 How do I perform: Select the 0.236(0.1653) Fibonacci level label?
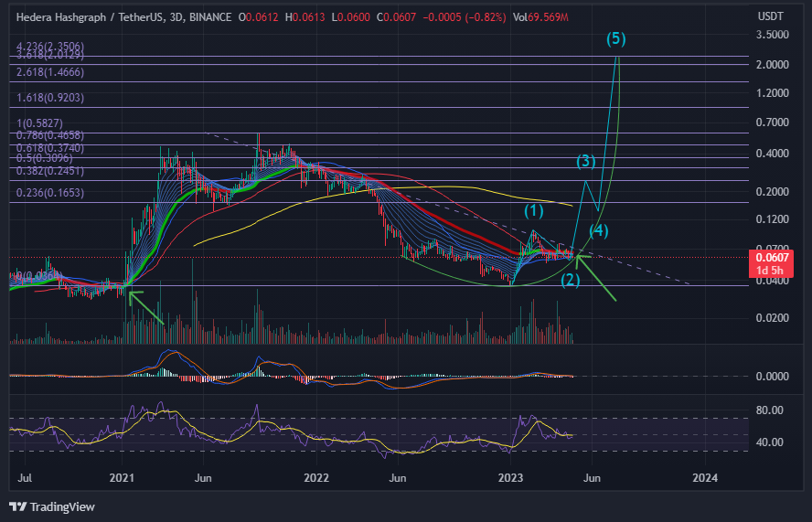click(x=50, y=193)
